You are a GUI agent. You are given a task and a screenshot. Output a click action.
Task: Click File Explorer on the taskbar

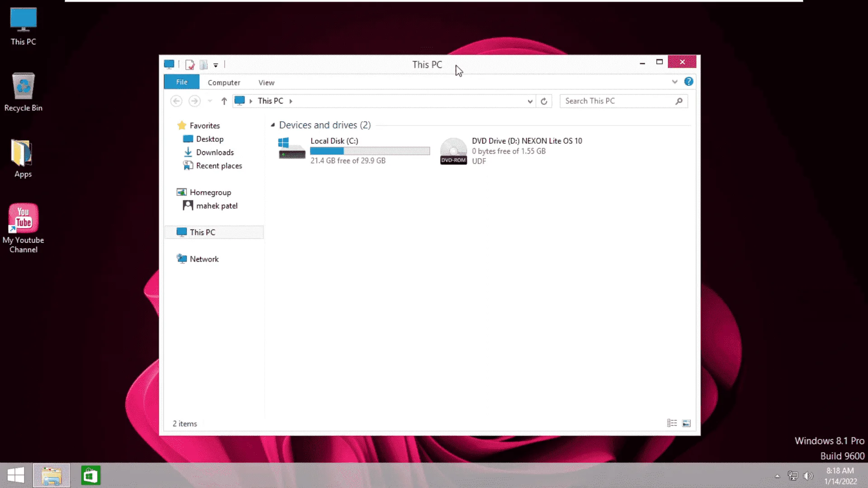(52, 475)
